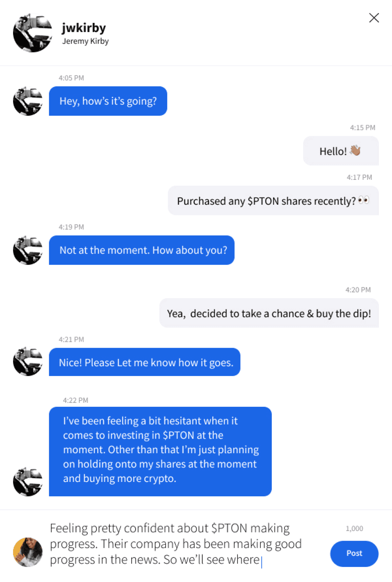Click the Post button

click(x=354, y=553)
